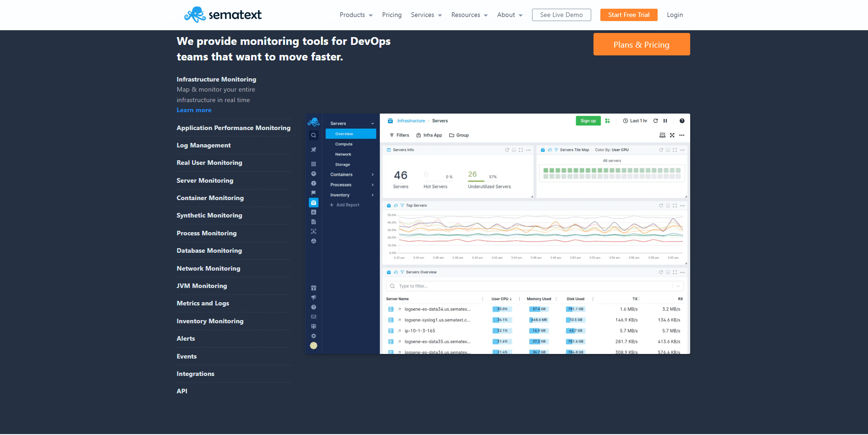This screenshot has width=868, height=435.
Task: Click the black help question mark icon
Action: coord(682,121)
